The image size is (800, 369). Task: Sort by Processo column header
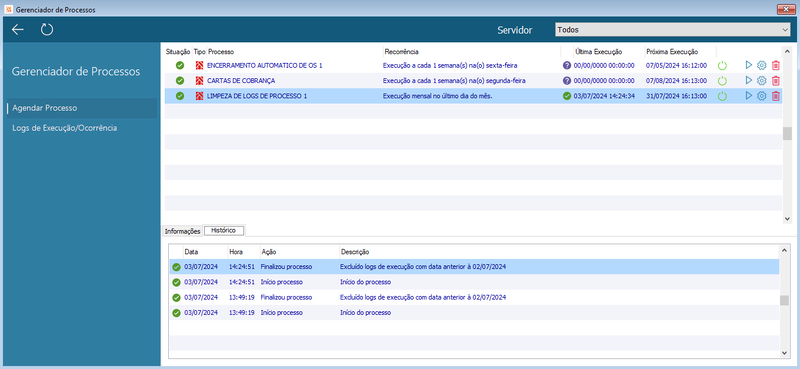tap(221, 52)
